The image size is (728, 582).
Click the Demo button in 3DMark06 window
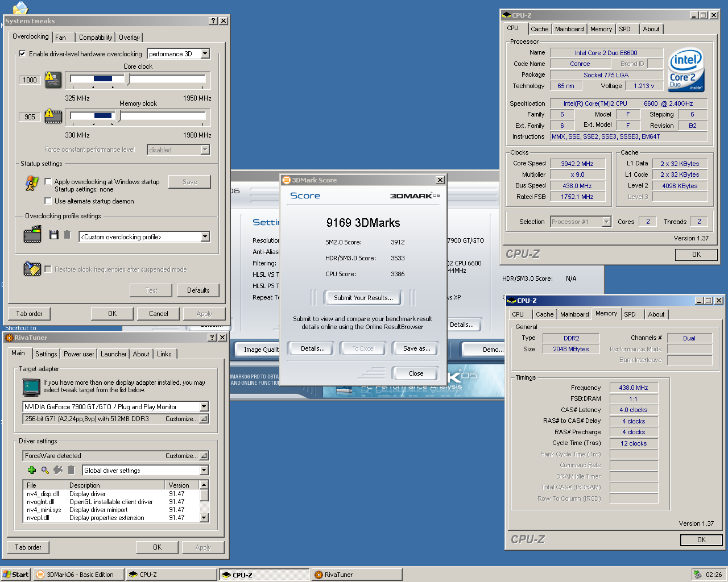click(x=483, y=350)
